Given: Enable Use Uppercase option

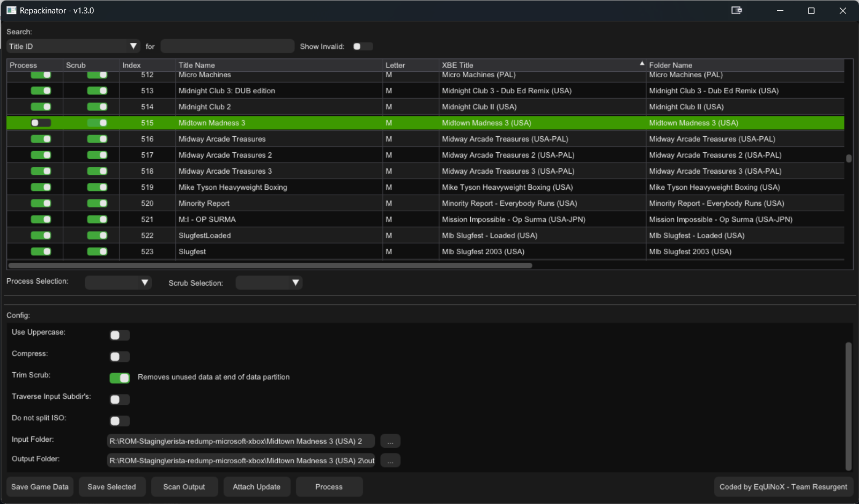Looking at the screenshot, I should coord(120,335).
